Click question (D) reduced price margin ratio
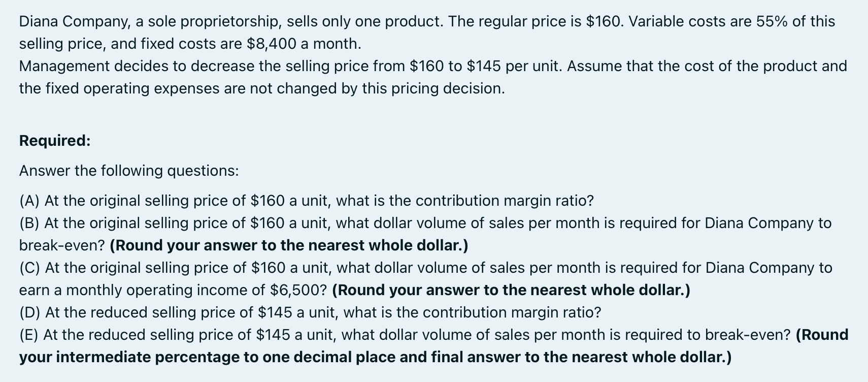This screenshot has width=868, height=382. coord(310,312)
